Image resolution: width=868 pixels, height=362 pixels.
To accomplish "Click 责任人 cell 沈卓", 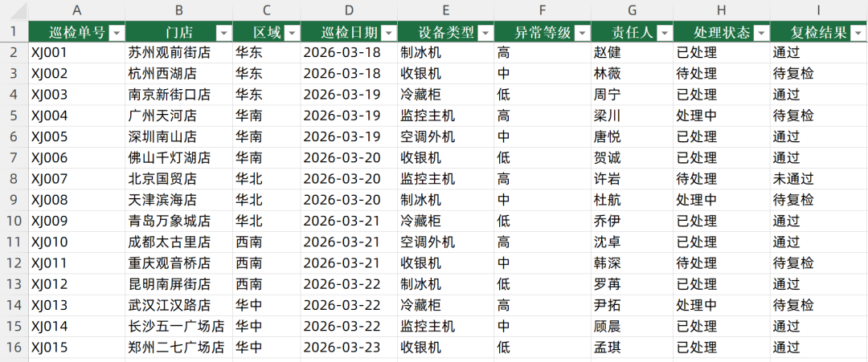I will [633, 242].
